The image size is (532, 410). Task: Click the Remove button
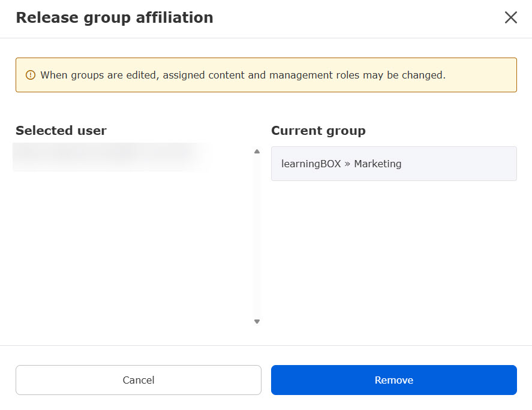point(393,380)
